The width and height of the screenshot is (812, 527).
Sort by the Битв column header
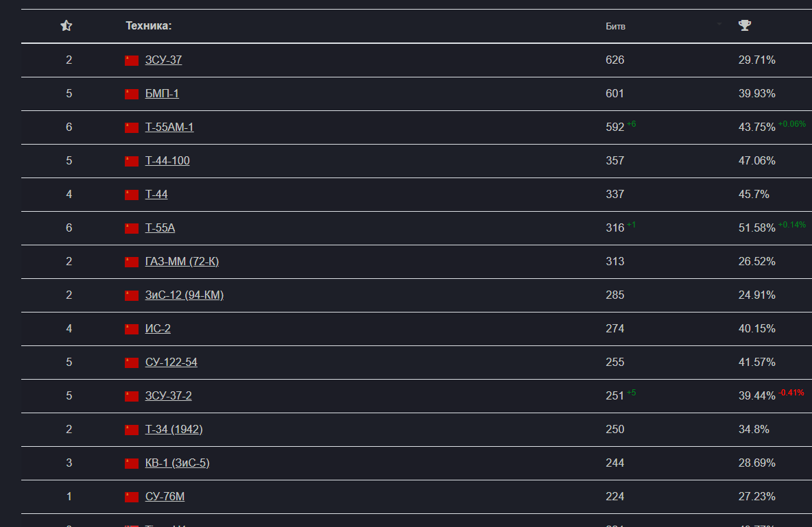point(615,27)
